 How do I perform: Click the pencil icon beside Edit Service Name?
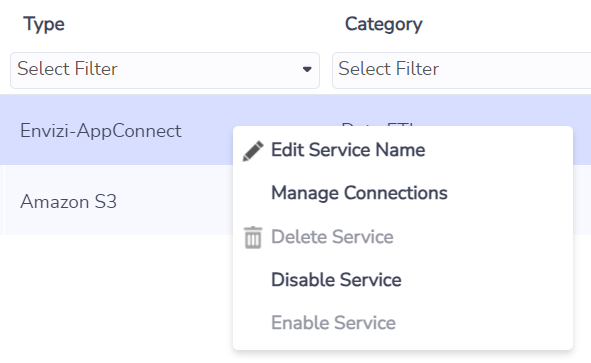pyautogui.click(x=253, y=151)
